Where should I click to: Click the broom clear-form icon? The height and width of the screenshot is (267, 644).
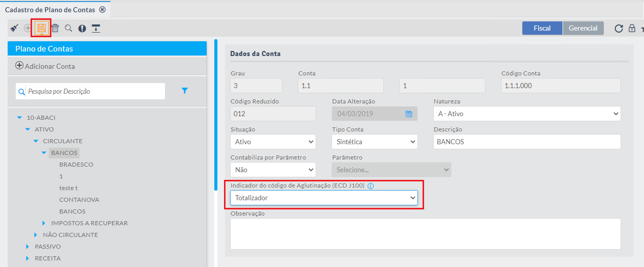tap(14, 28)
